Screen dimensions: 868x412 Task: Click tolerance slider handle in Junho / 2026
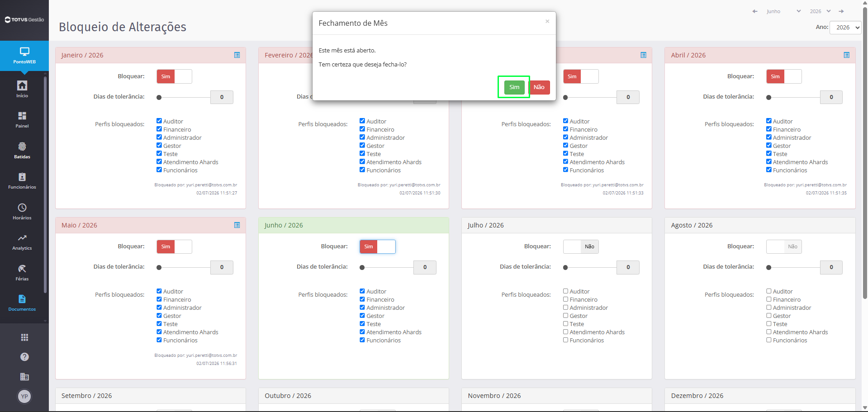(362, 267)
